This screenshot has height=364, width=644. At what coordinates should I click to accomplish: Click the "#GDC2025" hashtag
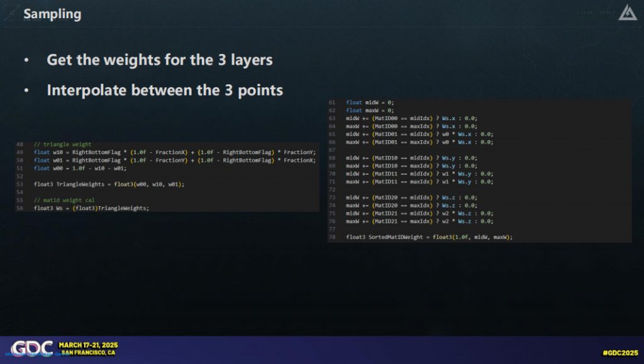click(x=620, y=353)
